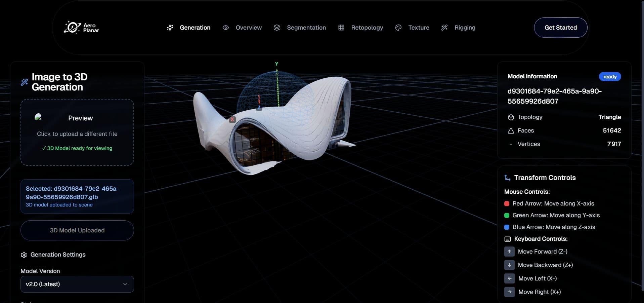
Task: Click the ready status badge
Action: point(610,77)
